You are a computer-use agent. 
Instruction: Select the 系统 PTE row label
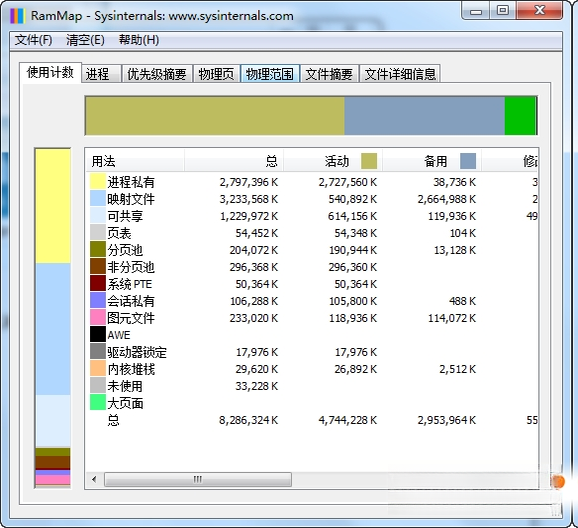(129, 284)
